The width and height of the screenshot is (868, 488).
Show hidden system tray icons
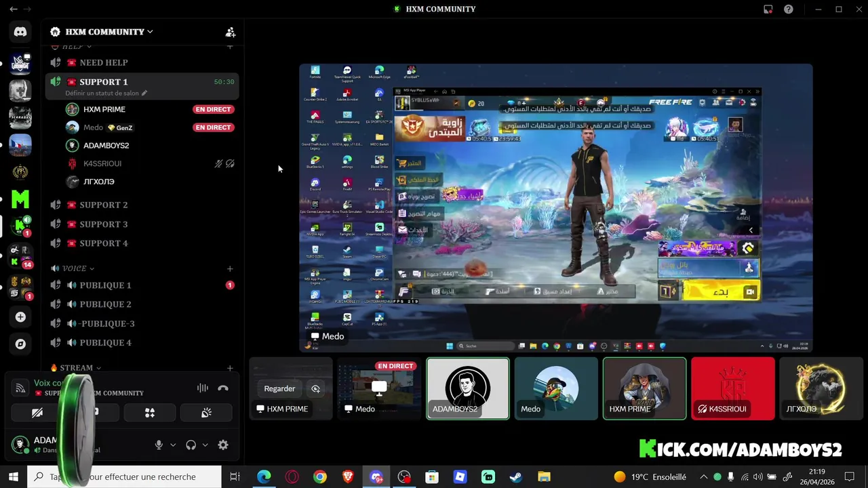tap(703, 477)
